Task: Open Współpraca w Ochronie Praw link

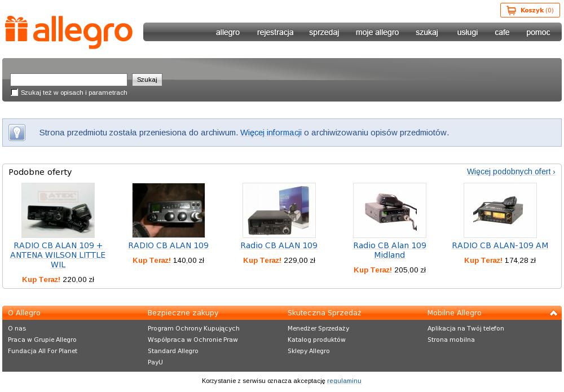Action: tap(193, 340)
